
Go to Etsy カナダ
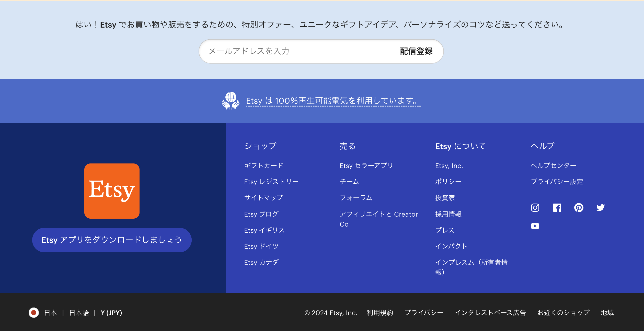pos(261,262)
